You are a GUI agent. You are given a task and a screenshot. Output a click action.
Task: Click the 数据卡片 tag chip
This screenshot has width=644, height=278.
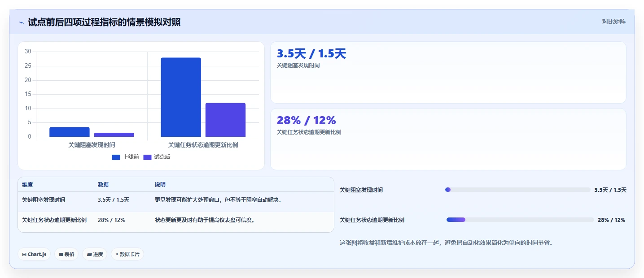point(127,254)
